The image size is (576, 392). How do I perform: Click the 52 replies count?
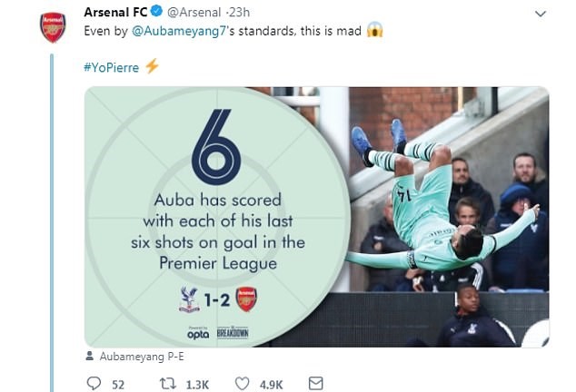coord(117,384)
